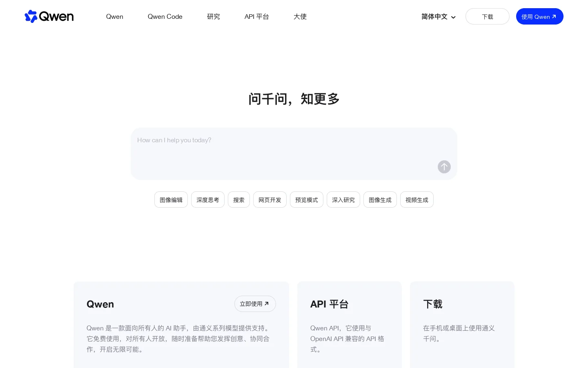Viewport: 588px width, 368px height.
Task: Open the API 平台 nav item
Action: [x=257, y=16]
